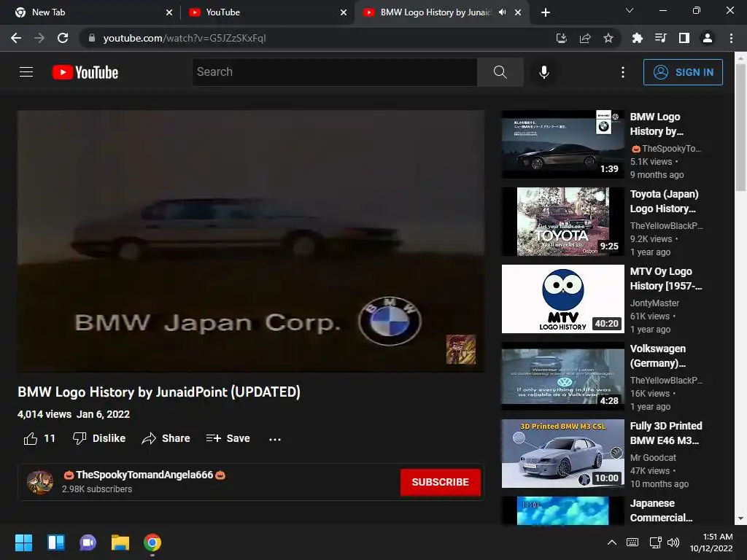Open the Toyota (Japan) Logo History thumbnail
Image resolution: width=747 pixels, height=560 pixels.
click(562, 222)
